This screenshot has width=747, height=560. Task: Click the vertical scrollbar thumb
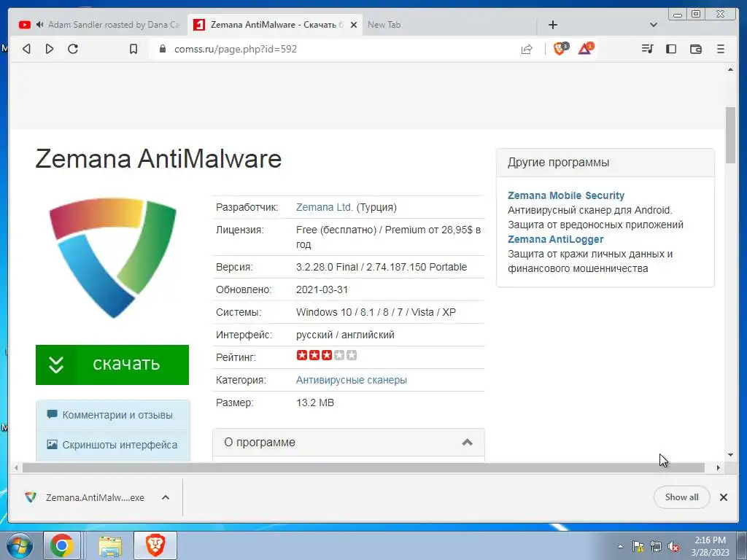[x=730, y=135]
